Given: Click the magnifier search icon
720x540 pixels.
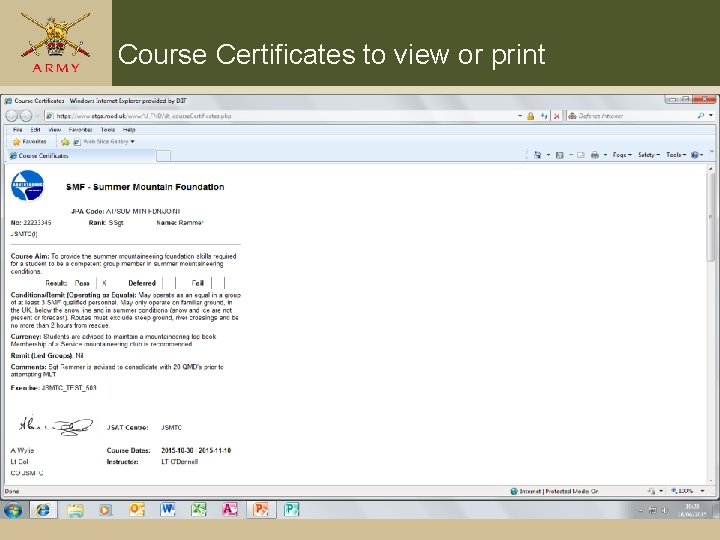Looking at the screenshot, I should (701, 116).
